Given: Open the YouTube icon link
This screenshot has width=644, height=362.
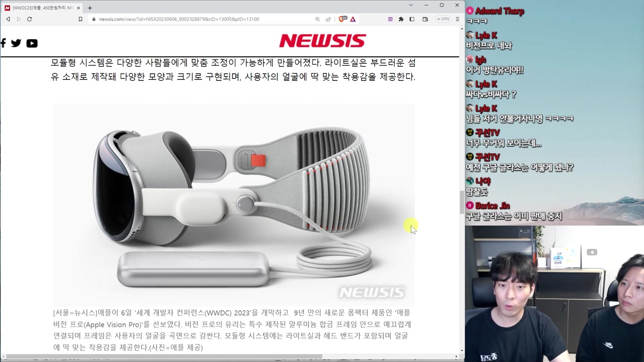Looking at the screenshot, I should point(32,43).
